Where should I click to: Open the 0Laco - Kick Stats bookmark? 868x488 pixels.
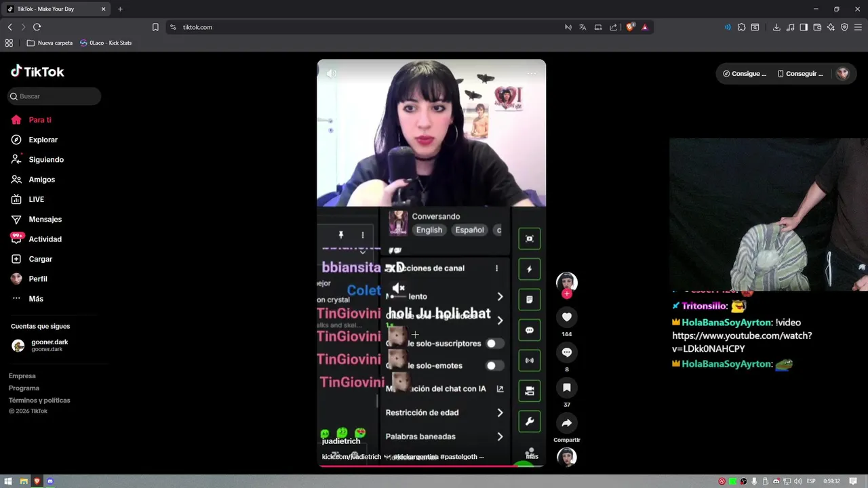pos(106,43)
